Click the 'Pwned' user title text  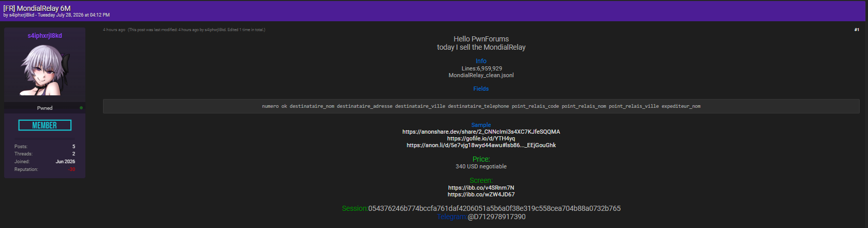pos(45,108)
